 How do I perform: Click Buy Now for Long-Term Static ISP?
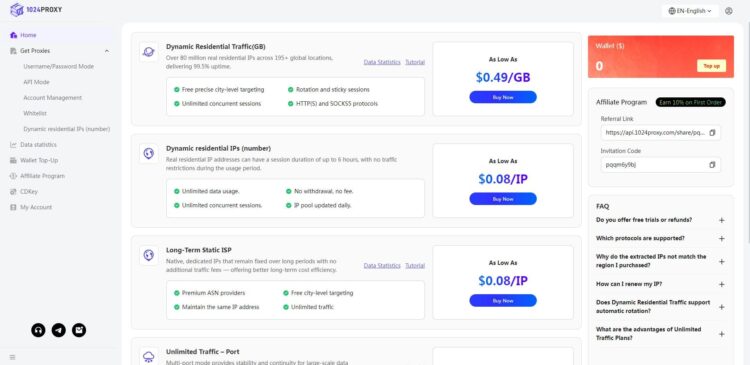(503, 300)
